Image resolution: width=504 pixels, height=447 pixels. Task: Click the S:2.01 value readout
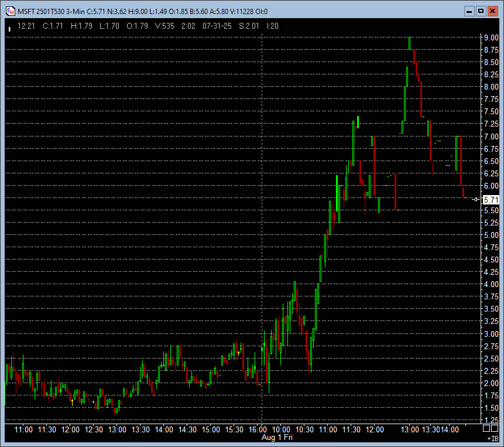tap(249, 26)
